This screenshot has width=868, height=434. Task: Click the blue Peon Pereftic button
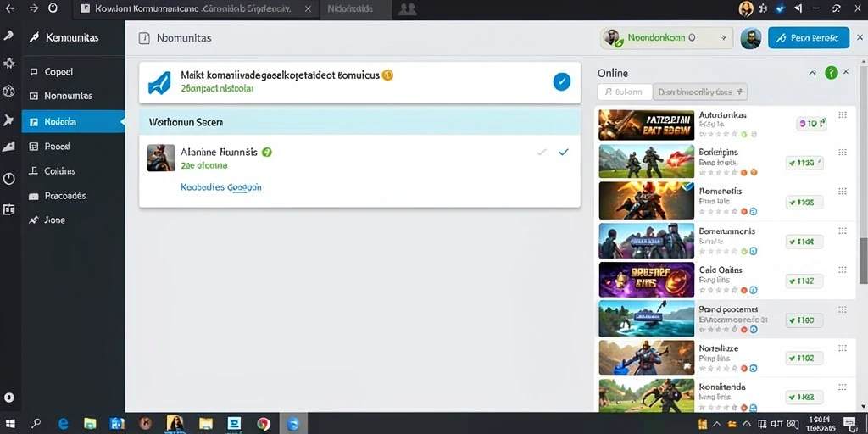(808, 38)
